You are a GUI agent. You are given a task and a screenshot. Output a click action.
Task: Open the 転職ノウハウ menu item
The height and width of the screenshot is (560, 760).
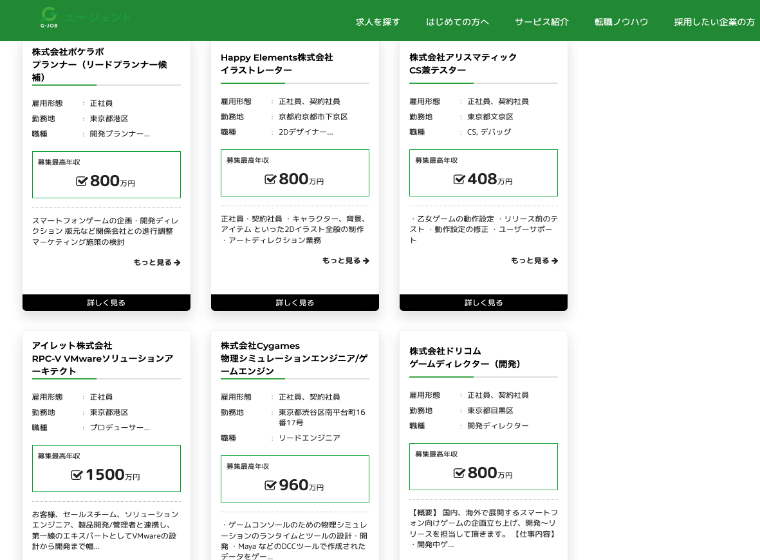point(621,22)
